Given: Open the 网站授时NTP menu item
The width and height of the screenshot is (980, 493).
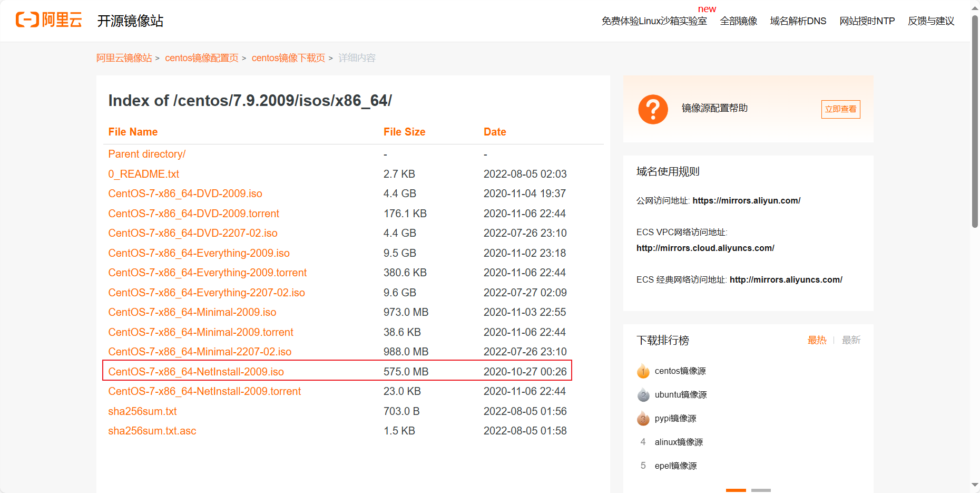Looking at the screenshot, I should [867, 21].
